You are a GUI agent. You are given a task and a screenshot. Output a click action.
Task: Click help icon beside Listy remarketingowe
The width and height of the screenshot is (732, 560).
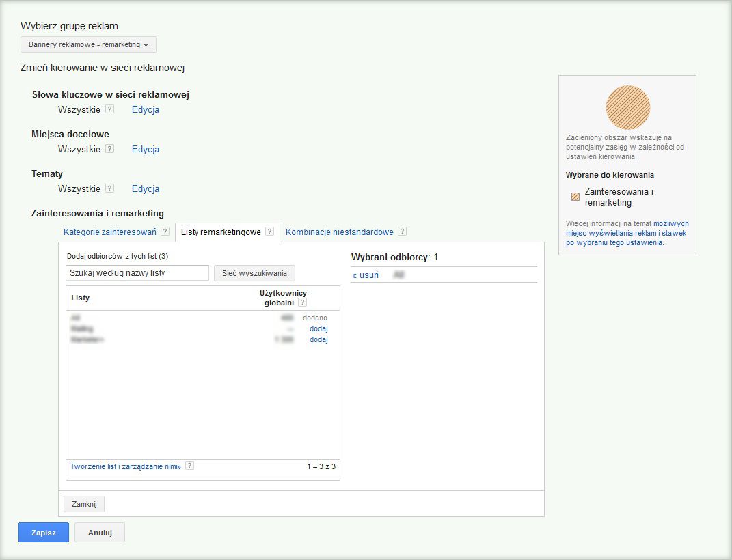[269, 232]
